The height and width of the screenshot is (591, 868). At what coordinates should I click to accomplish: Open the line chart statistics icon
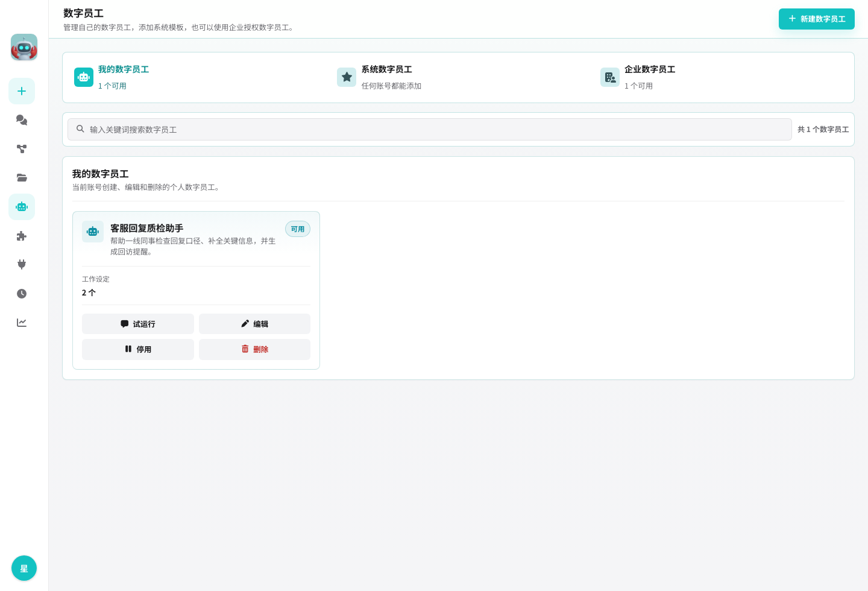[22, 323]
